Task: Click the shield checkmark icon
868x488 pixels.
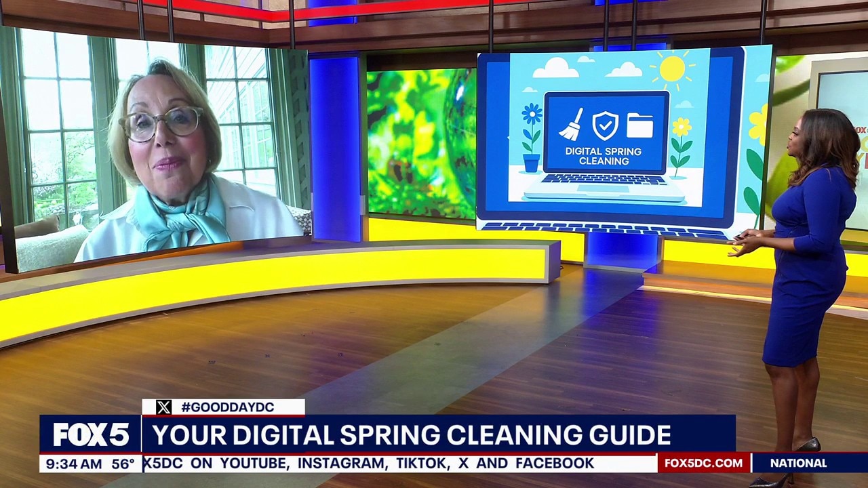Action: tap(605, 125)
